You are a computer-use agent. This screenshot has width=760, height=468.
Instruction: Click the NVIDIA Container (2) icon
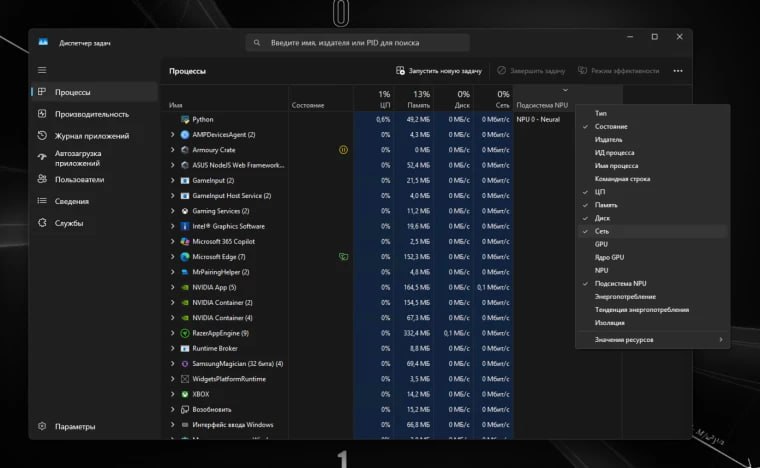tap(185, 302)
